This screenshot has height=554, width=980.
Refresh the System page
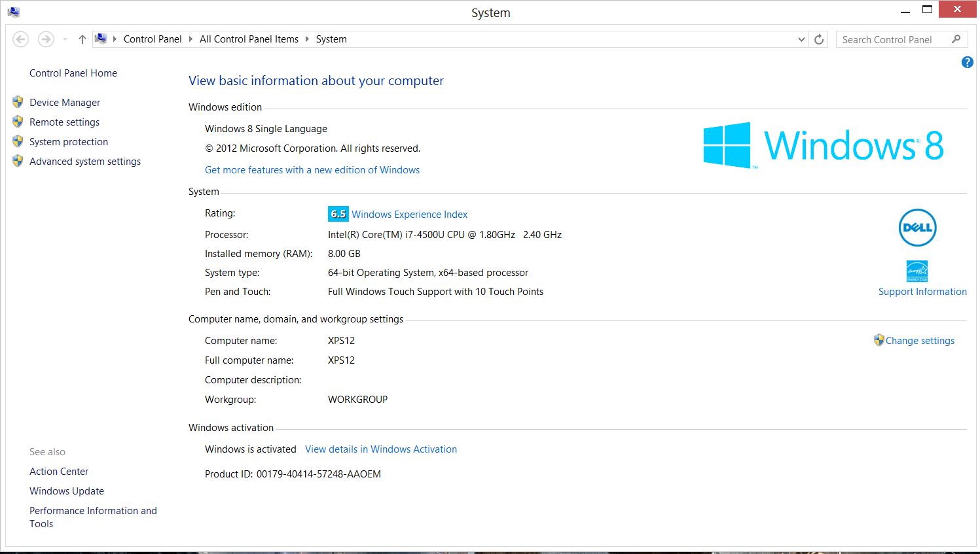[819, 39]
